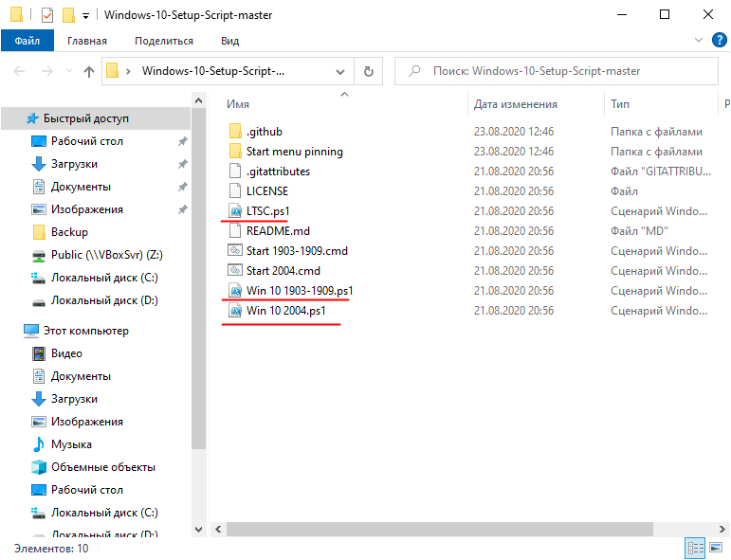This screenshot has height=560, width=731.
Task: Sort by Дата изменения column header
Action: point(516,104)
